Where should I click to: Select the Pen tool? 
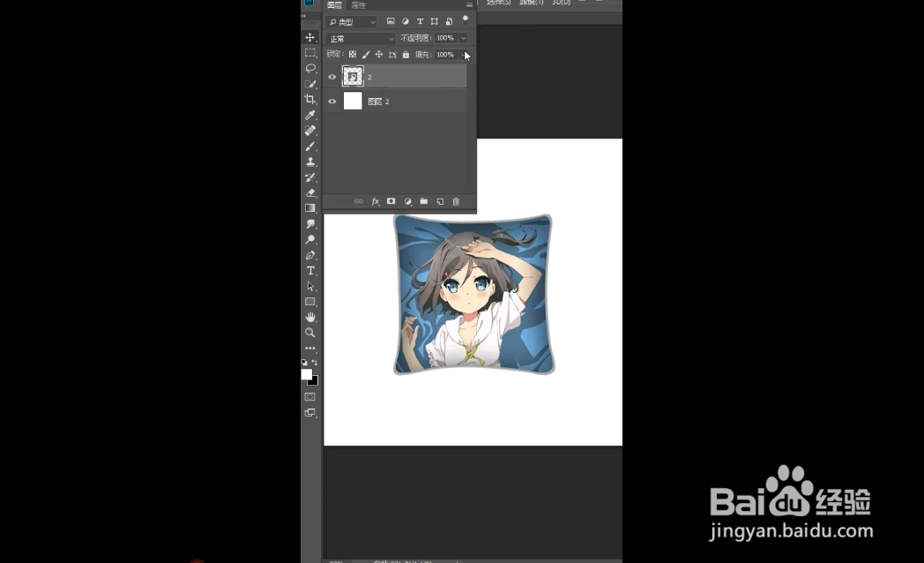310,255
